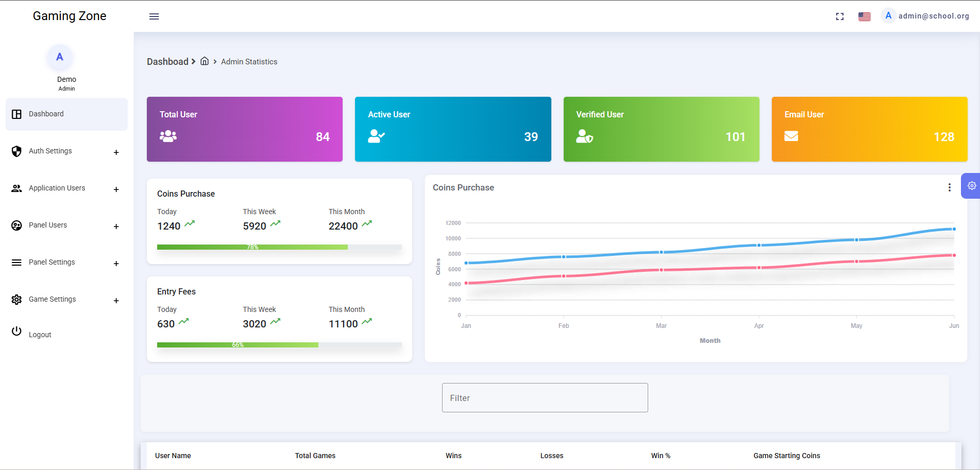Click the Logout power icon
Screen dimensions: 980x470
[16, 332]
